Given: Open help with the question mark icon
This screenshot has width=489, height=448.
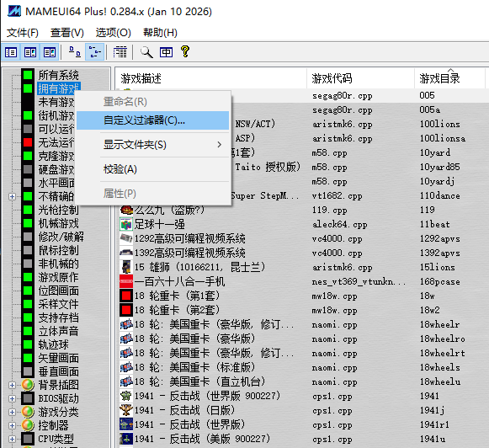Looking at the screenshot, I should pyautogui.click(x=185, y=52).
